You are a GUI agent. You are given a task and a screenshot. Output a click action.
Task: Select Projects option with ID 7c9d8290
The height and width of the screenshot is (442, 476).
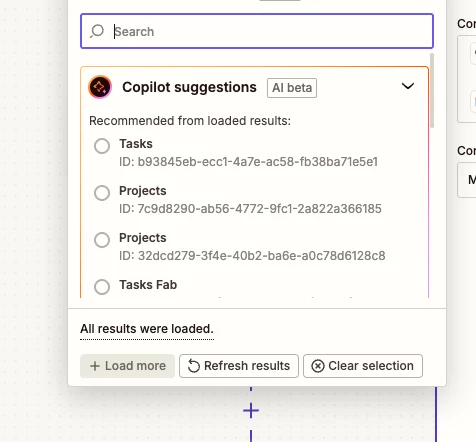[102, 193]
